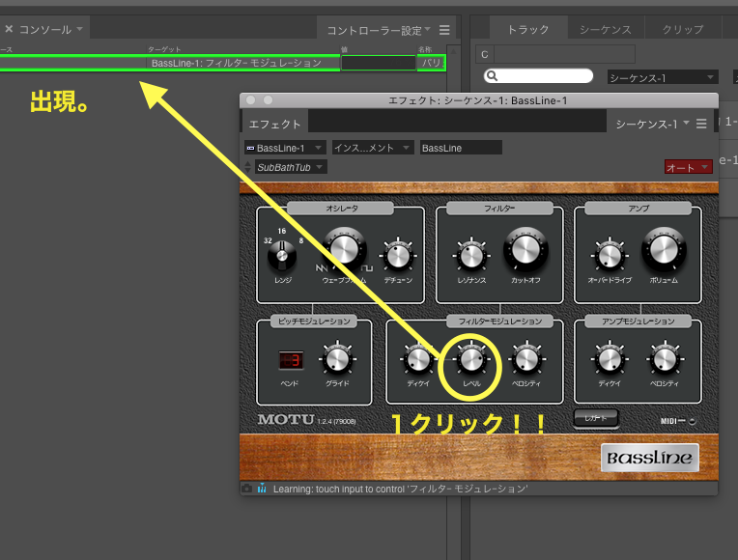Select the エフェクト tab in the effect window
This screenshot has height=560, width=738.
(274, 125)
